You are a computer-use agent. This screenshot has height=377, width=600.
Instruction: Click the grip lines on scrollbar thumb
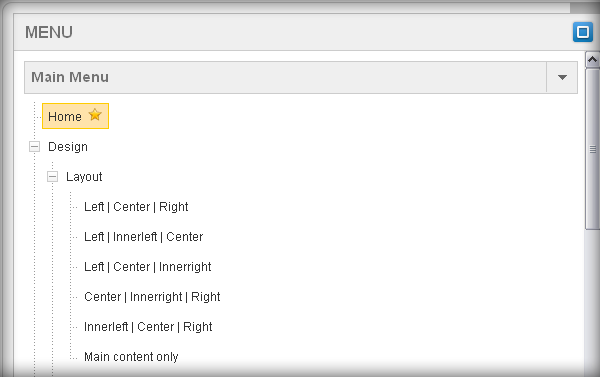point(593,149)
